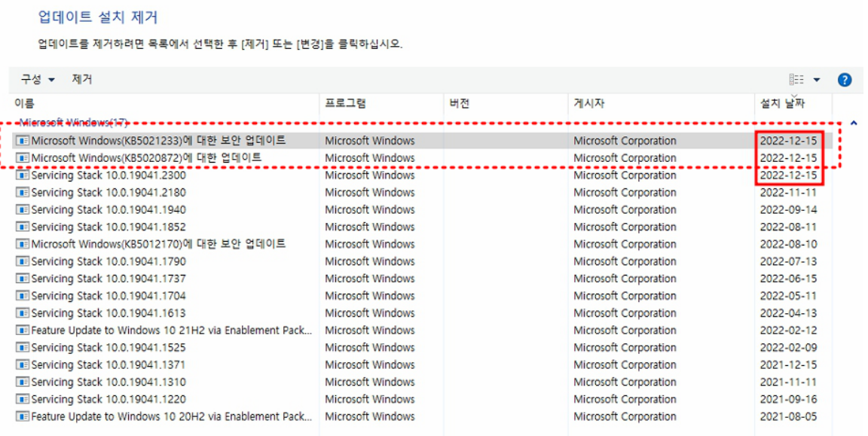Click install date 2021-09-16
This screenshot has height=436, width=868.
click(788, 399)
